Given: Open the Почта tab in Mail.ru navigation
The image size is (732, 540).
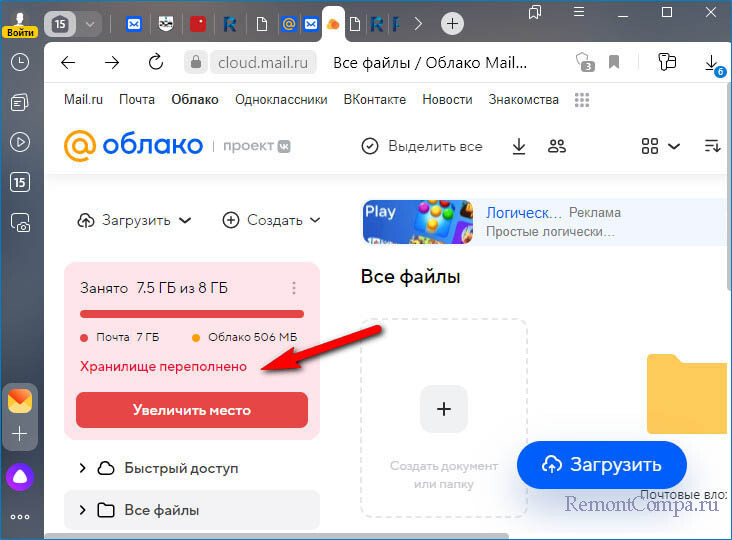Looking at the screenshot, I should pyautogui.click(x=137, y=100).
